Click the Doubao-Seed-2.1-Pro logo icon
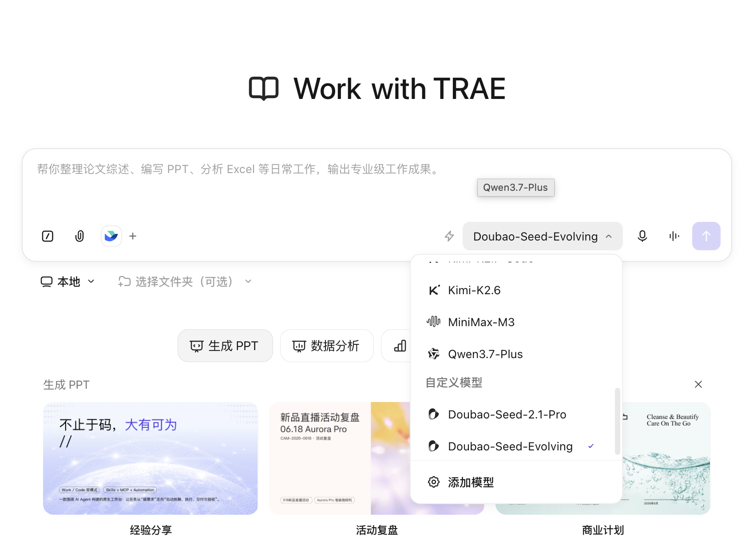753x560 pixels. [x=434, y=414]
